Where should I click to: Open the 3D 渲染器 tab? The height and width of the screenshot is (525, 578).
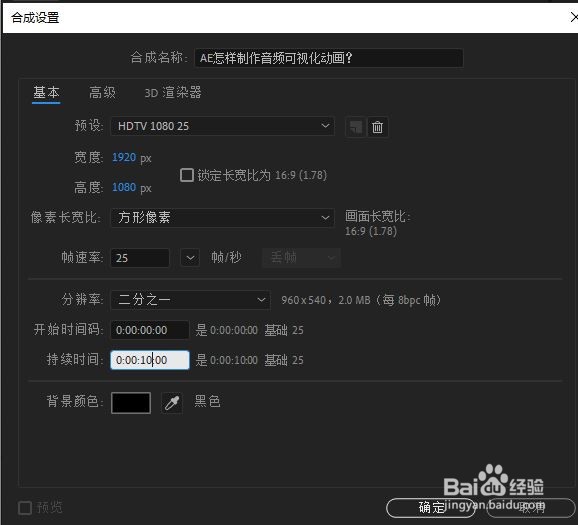pos(173,93)
